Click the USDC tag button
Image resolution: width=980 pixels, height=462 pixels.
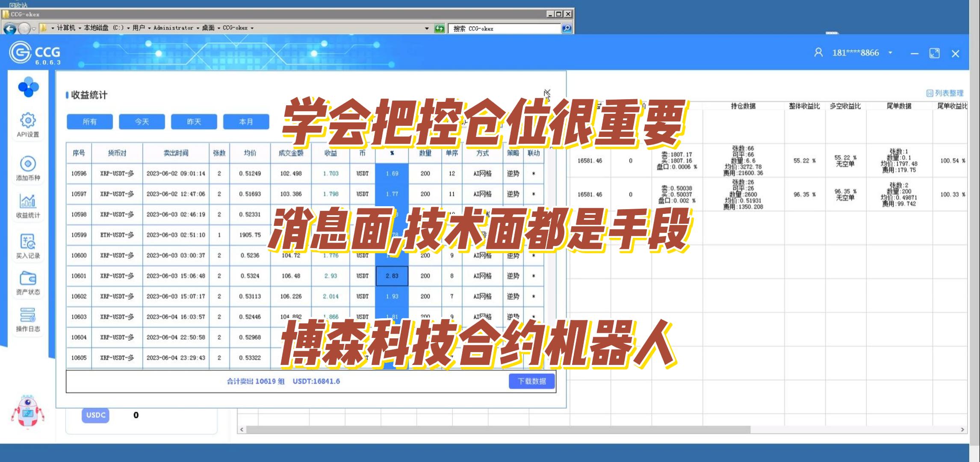[96, 415]
